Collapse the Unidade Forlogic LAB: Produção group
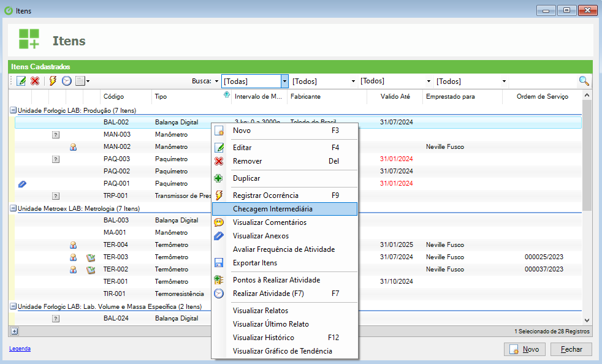Image resolution: width=602 pixels, height=364 pixels. tap(13, 110)
